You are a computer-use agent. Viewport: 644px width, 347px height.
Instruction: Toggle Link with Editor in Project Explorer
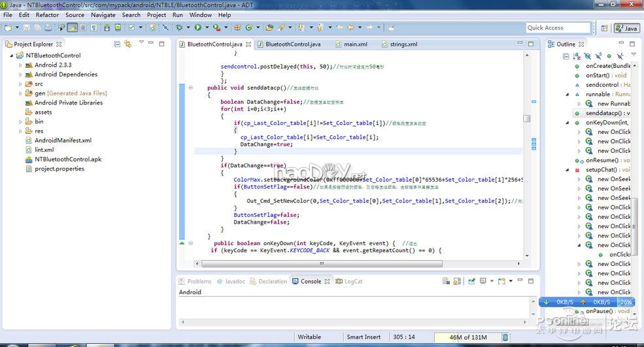(128, 44)
